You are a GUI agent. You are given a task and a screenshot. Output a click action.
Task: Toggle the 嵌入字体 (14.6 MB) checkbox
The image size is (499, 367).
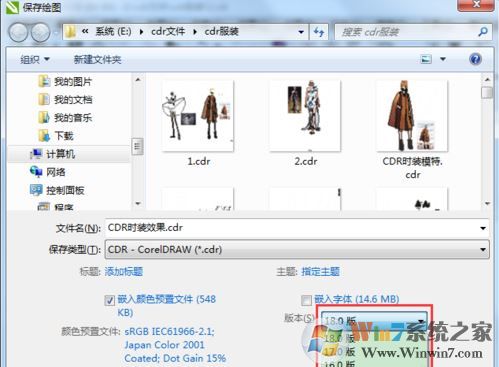[306, 300]
